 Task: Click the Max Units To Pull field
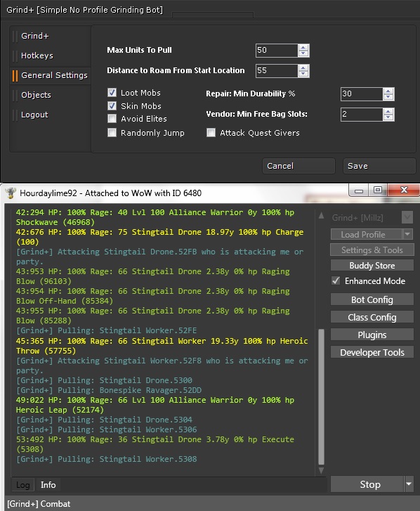click(277, 51)
